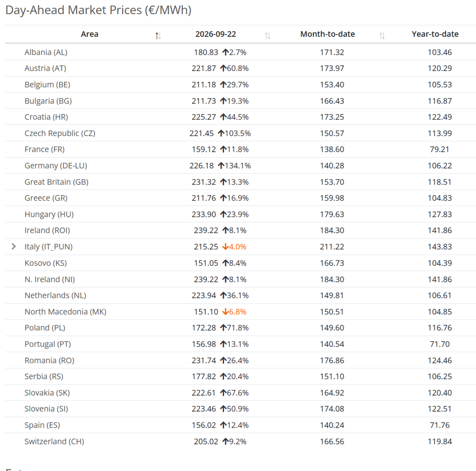Sort table by Area column icon
The width and height of the screenshot is (476, 471).
click(x=158, y=36)
